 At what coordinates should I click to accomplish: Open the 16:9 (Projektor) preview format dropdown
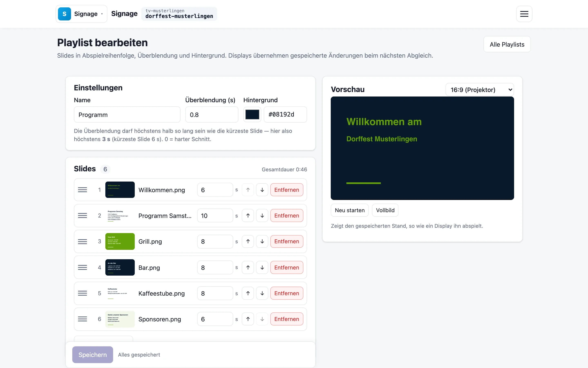click(480, 90)
